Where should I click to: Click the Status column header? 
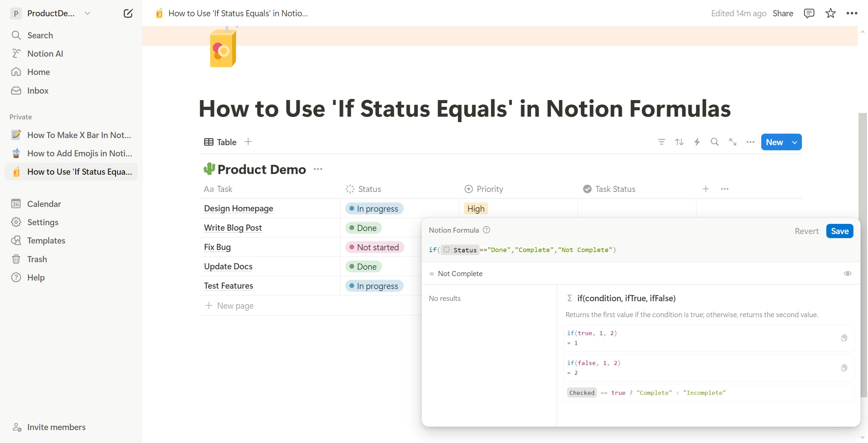(400, 189)
